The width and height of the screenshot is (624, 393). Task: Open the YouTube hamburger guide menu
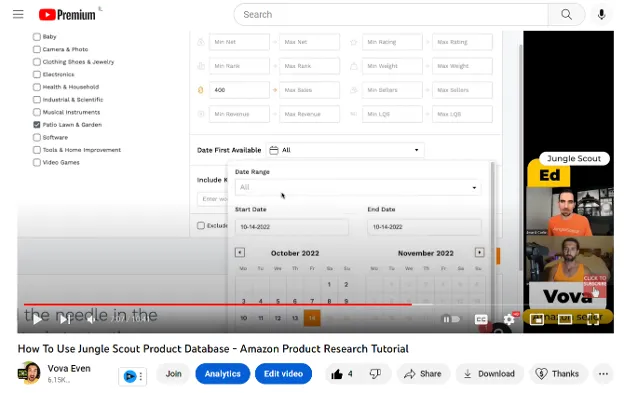[x=18, y=15]
